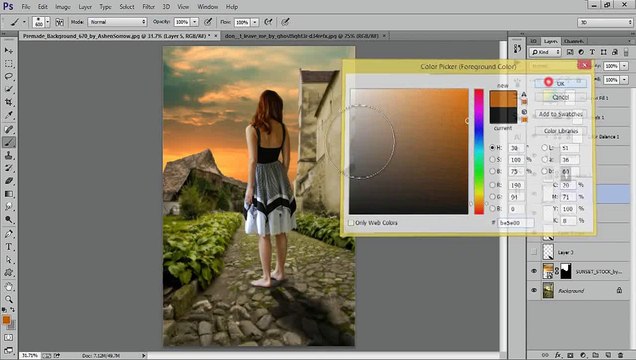Select the R red radio button
636x360 pixels.
coord(492,185)
